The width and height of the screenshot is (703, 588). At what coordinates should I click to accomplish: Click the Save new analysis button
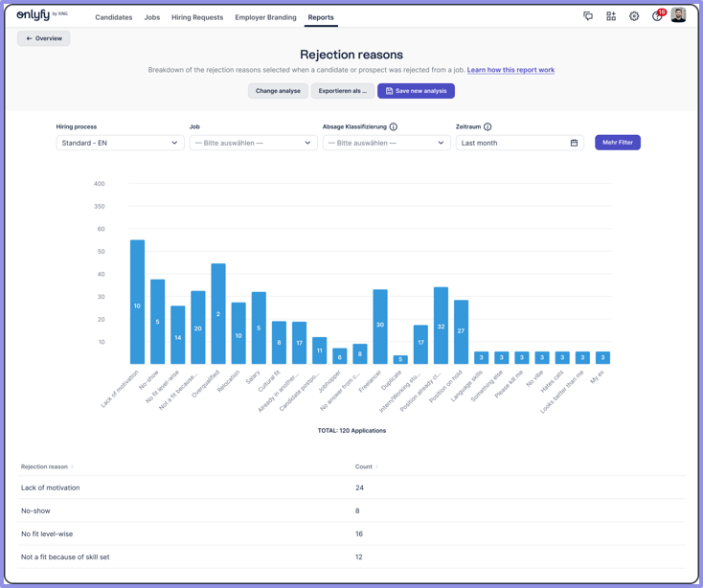coord(416,91)
